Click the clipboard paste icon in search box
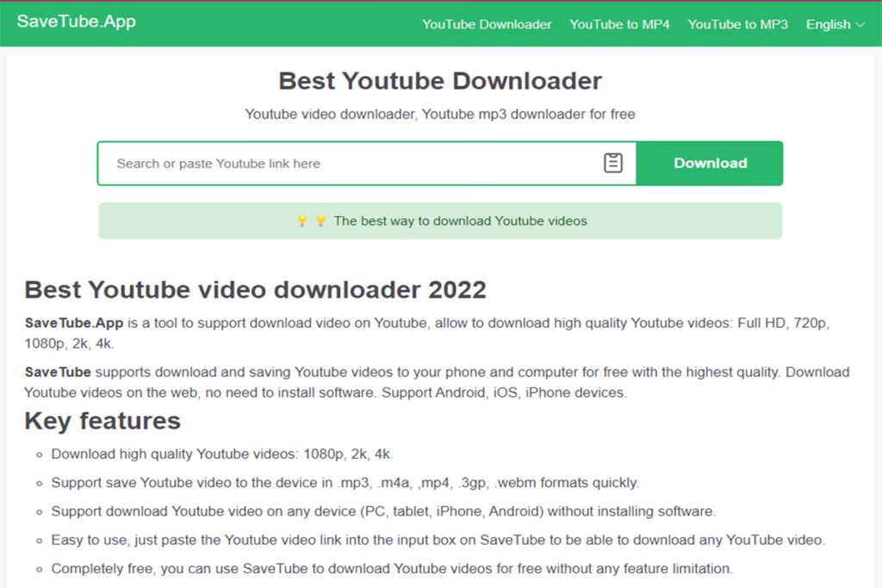 pyautogui.click(x=612, y=163)
